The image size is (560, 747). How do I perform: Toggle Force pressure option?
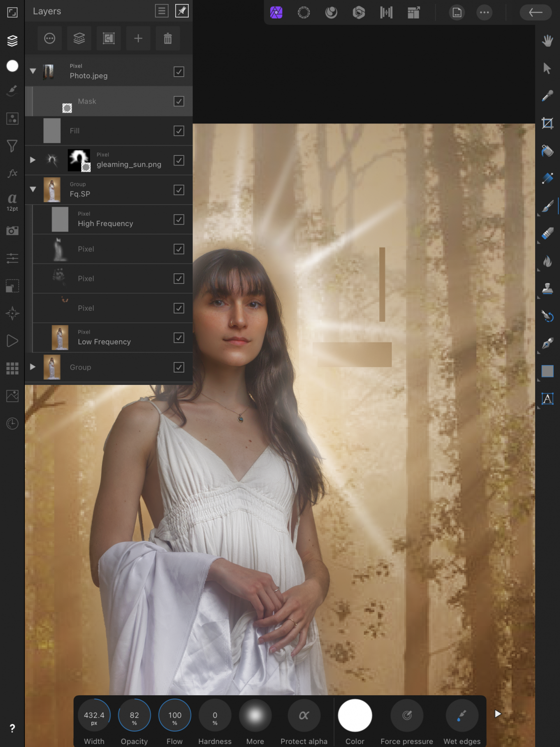(407, 715)
